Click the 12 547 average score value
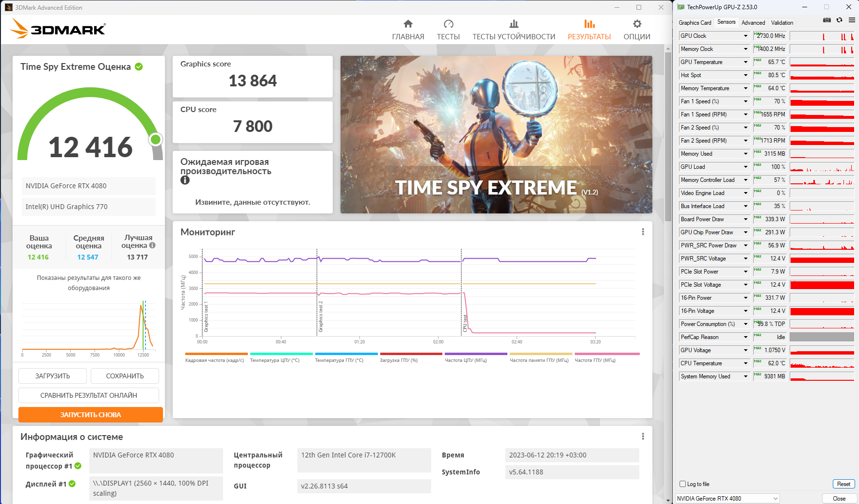This screenshot has width=859, height=504. tap(88, 257)
